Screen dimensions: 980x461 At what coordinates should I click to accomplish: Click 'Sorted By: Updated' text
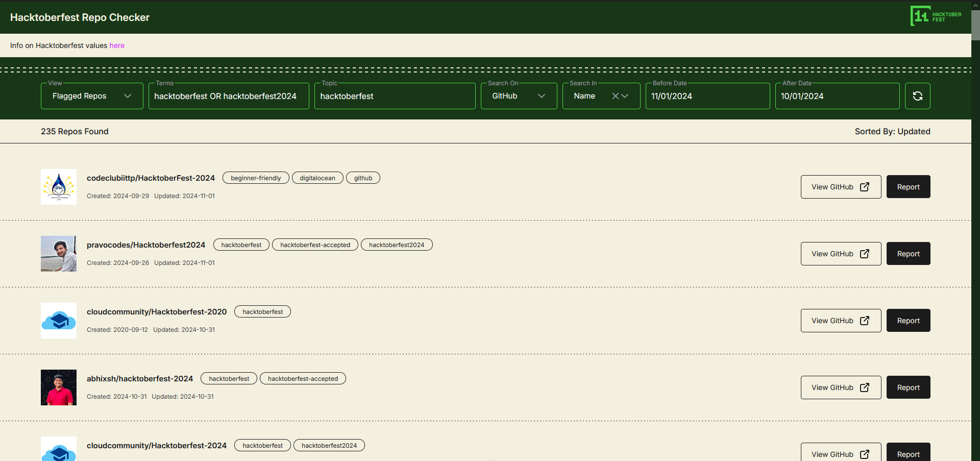(x=892, y=132)
